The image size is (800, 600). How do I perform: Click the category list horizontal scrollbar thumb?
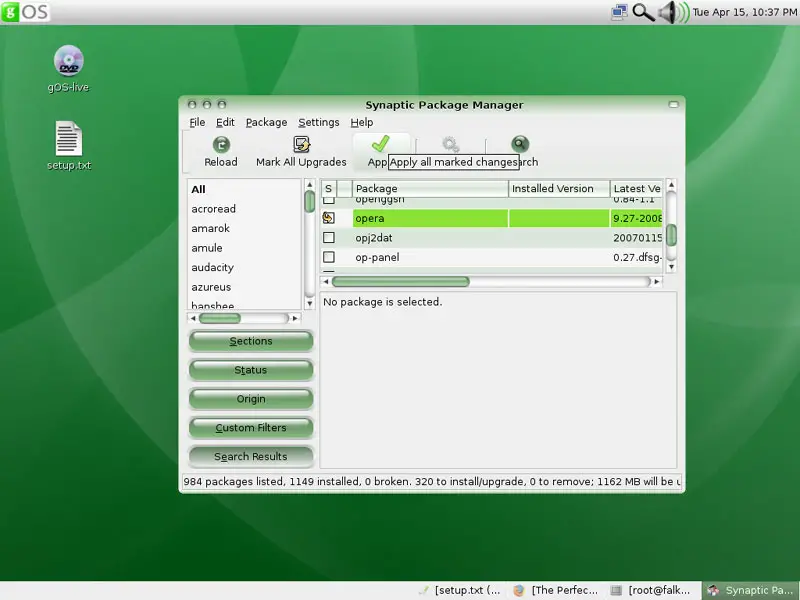219,318
